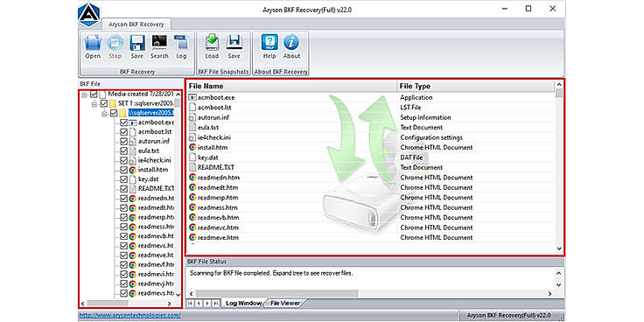The image size is (644, 322).
Task: Load a BKF file snapshot
Action: [x=212, y=43]
